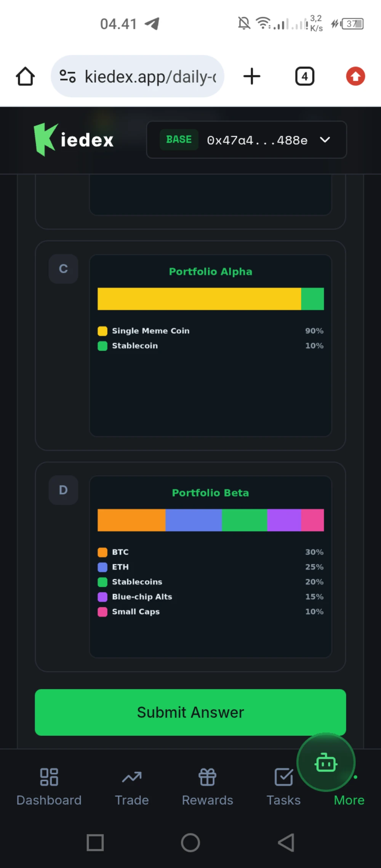
Task: Click the Kiedex logo
Action: tap(74, 139)
